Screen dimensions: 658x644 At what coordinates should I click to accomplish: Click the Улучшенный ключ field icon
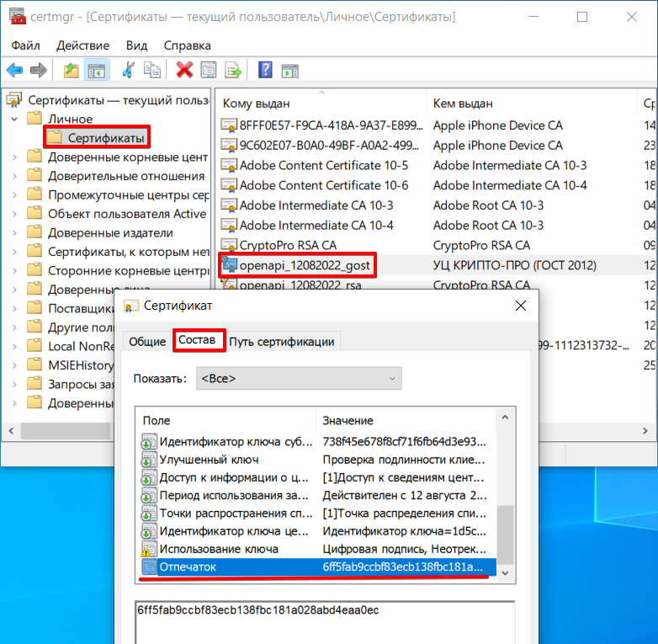148,460
